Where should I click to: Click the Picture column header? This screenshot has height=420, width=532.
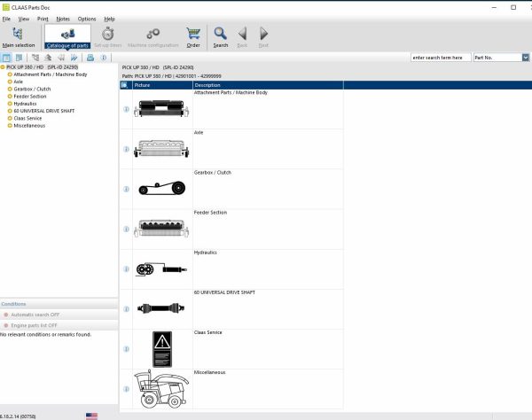[162, 85]
